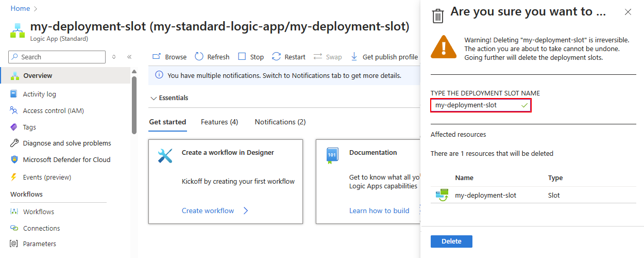Open Diagnose and solve problems
Screen dimensions: 644x258
pos(67,143)
